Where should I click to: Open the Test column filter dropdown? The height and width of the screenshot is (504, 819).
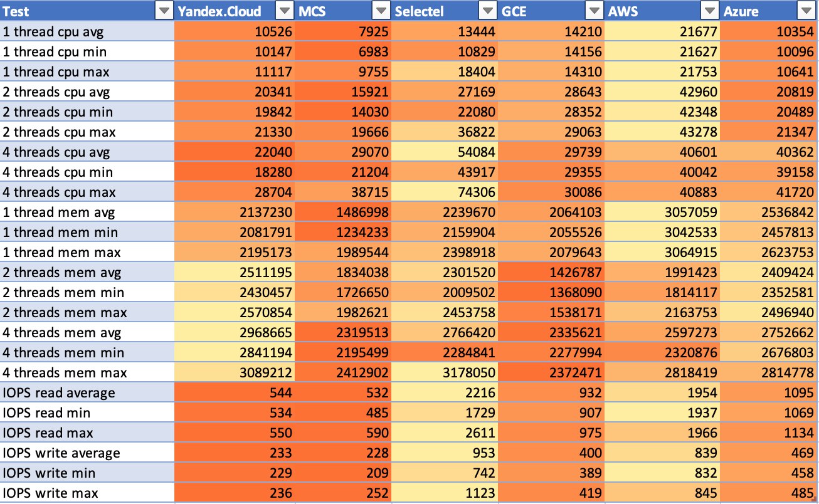click(164, 11)
